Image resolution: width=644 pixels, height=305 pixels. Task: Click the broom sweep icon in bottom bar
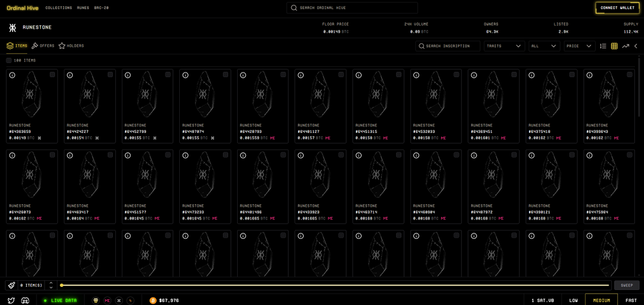11,285
